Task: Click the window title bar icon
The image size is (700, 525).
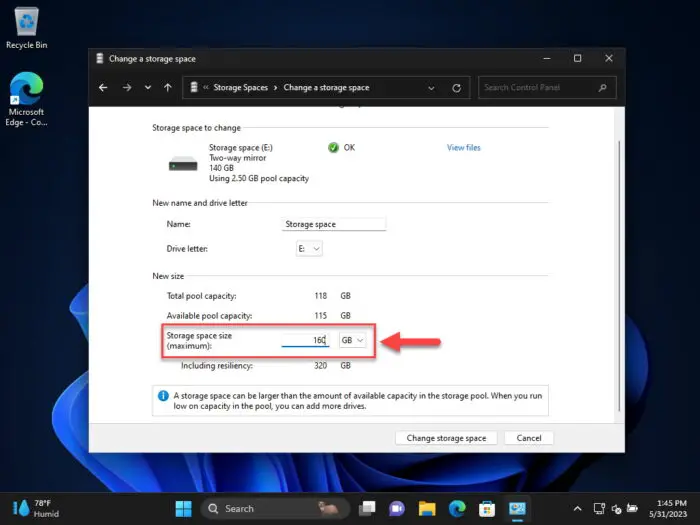Action: click(x=100, y=58)
